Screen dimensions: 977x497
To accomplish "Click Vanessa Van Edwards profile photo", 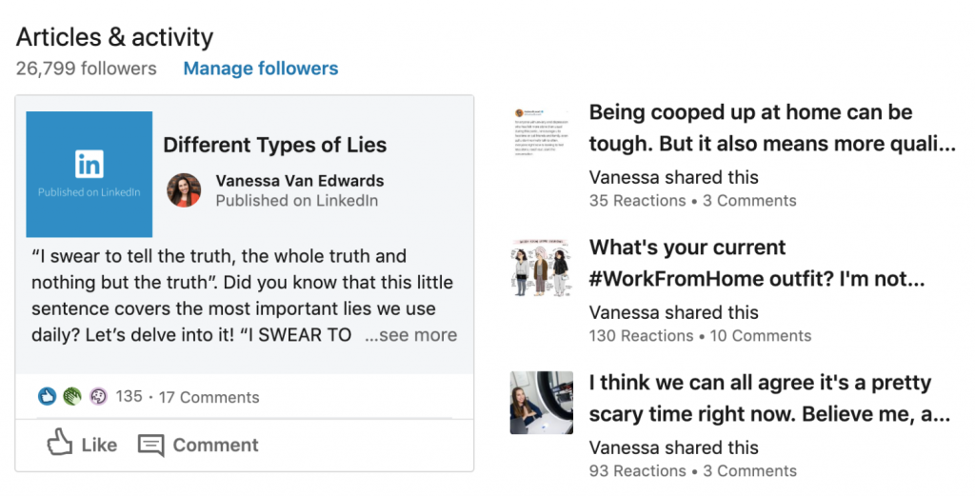I will pos(184,190).
